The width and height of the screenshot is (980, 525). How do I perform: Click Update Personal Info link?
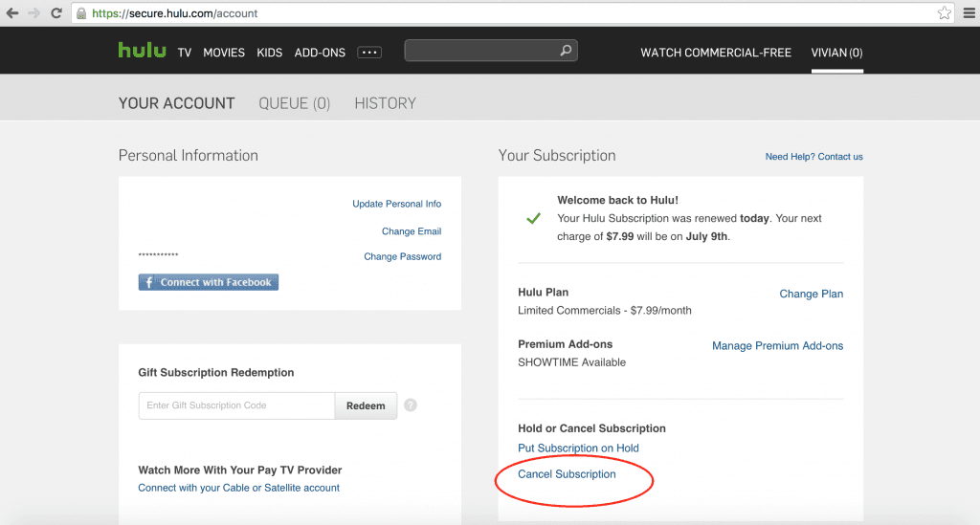397,204
